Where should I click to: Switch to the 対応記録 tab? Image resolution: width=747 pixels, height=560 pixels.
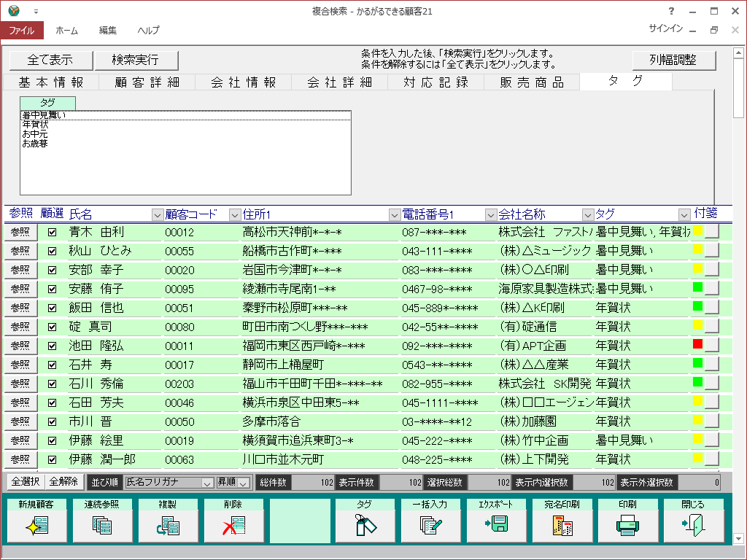[x=436, y=82]
